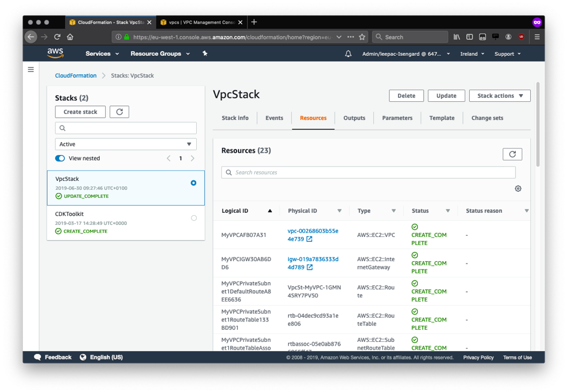Go back in browser history

[x=31, y=37]
